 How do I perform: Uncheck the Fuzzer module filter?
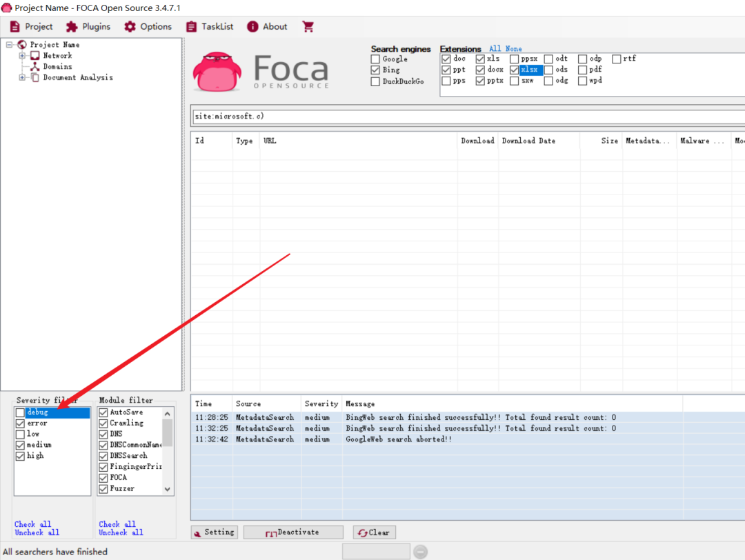[103, 489]
